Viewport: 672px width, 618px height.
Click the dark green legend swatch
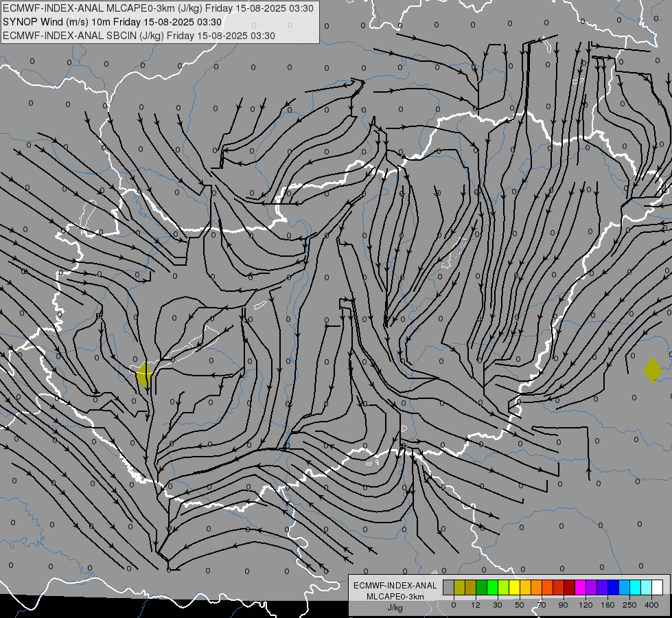click(x=482, y=587)
